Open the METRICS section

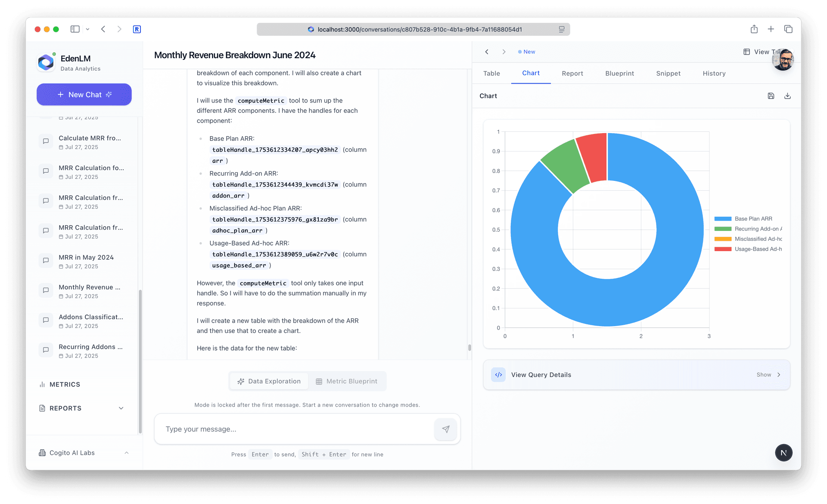65,384
